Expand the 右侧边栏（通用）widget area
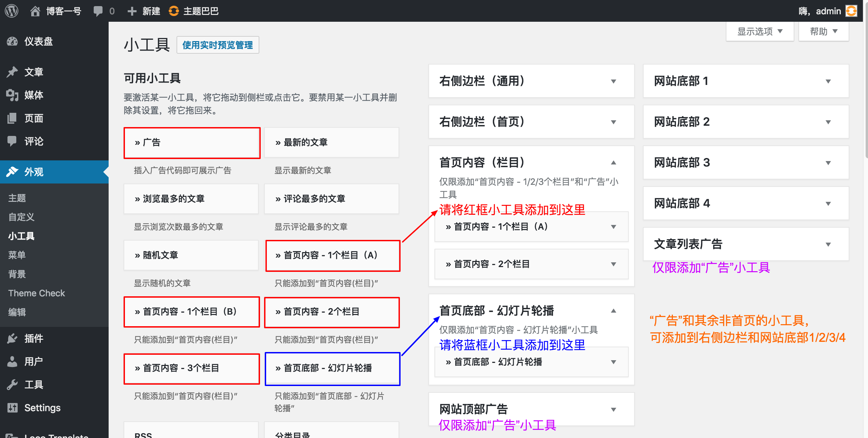Screen dimensions: 868x438 pos(613,81)
